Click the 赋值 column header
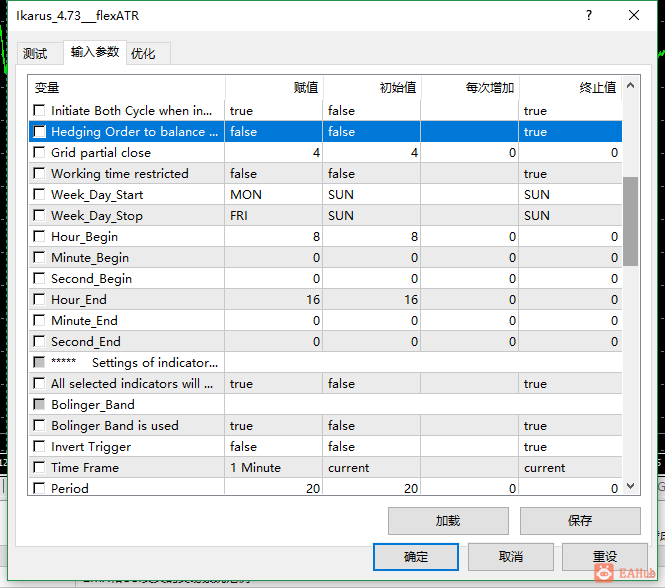The width and height of the screenshot is (665, 588). click(x=274, y=88)
